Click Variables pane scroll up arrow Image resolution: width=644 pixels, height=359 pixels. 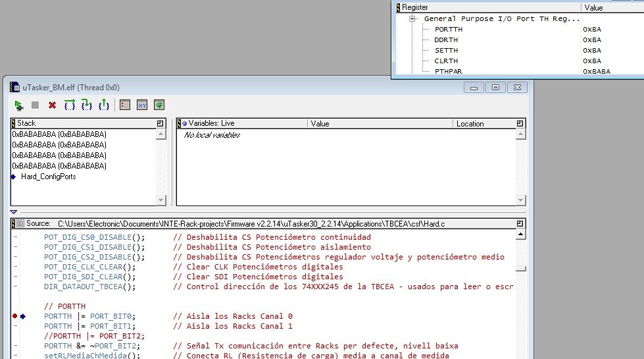521,134
